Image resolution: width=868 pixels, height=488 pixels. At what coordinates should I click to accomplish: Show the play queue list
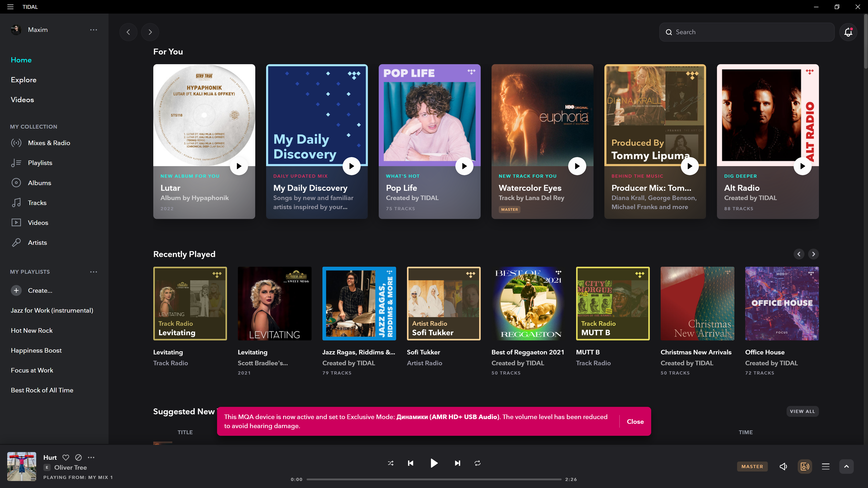[825, 467]
